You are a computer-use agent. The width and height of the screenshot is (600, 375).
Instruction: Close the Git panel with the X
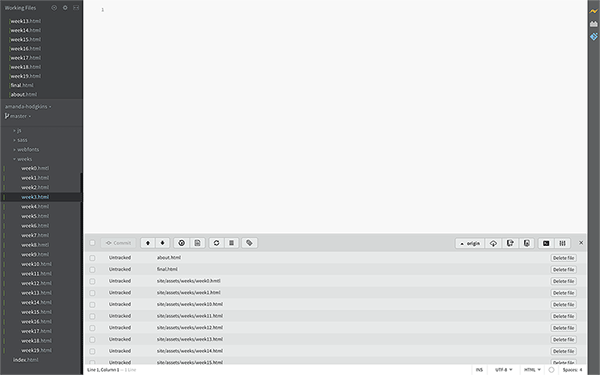(x=581, y=243)
